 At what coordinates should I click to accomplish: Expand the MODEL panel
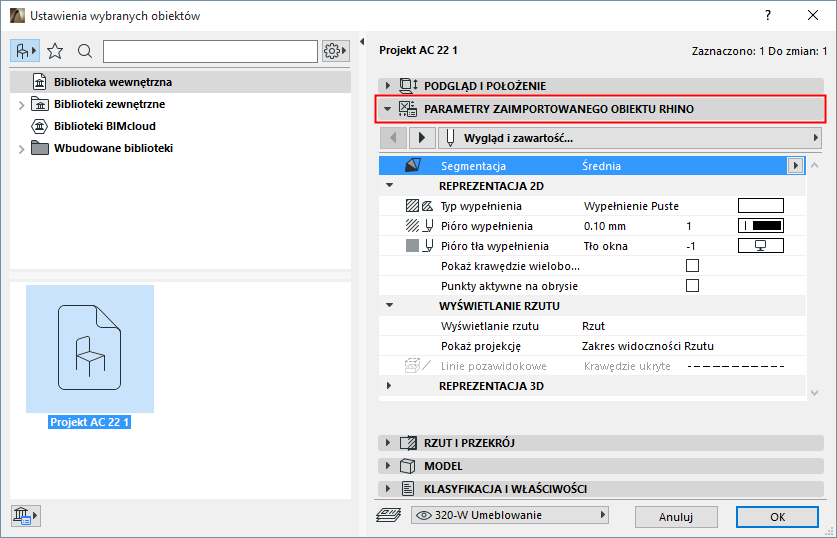[x=388, y=465]
